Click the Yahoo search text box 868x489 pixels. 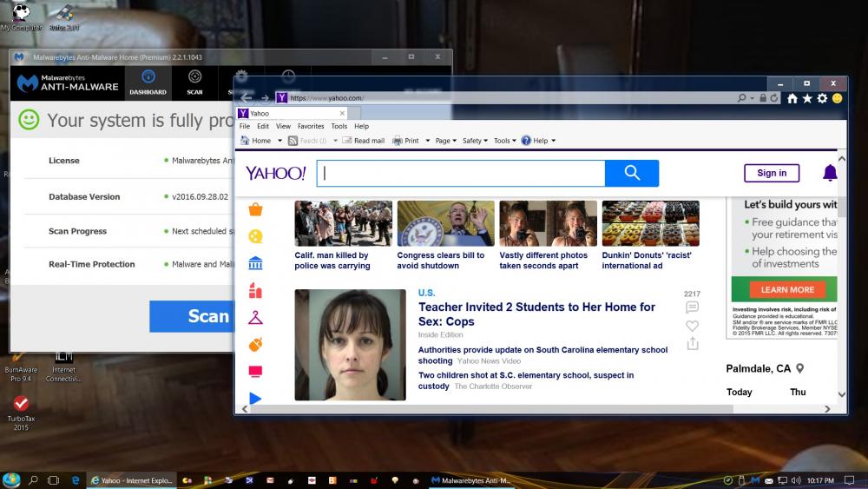(x=461, y=174)
